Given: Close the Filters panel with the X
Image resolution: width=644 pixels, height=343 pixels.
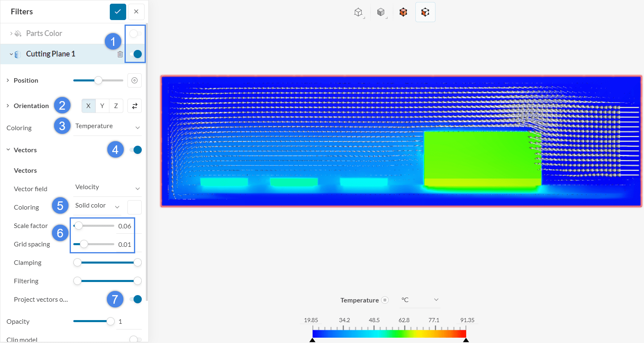Looking at the screenshot, I should tap(136, 11).
